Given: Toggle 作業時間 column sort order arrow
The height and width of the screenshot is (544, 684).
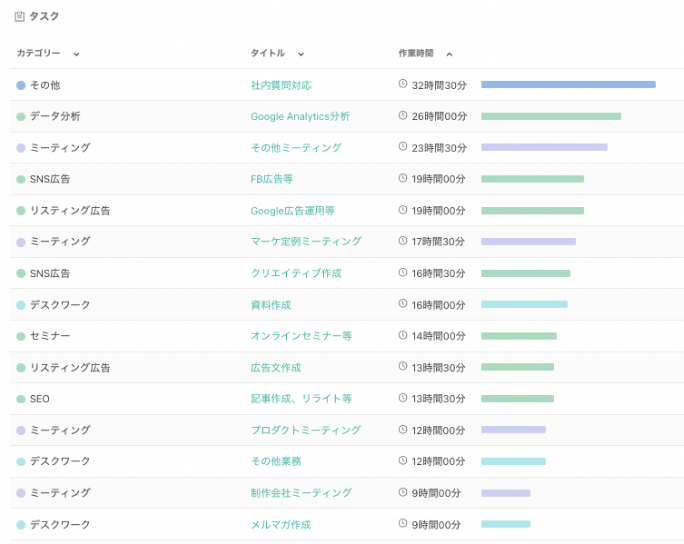Looking at the screenshot, I should [449, 54].
